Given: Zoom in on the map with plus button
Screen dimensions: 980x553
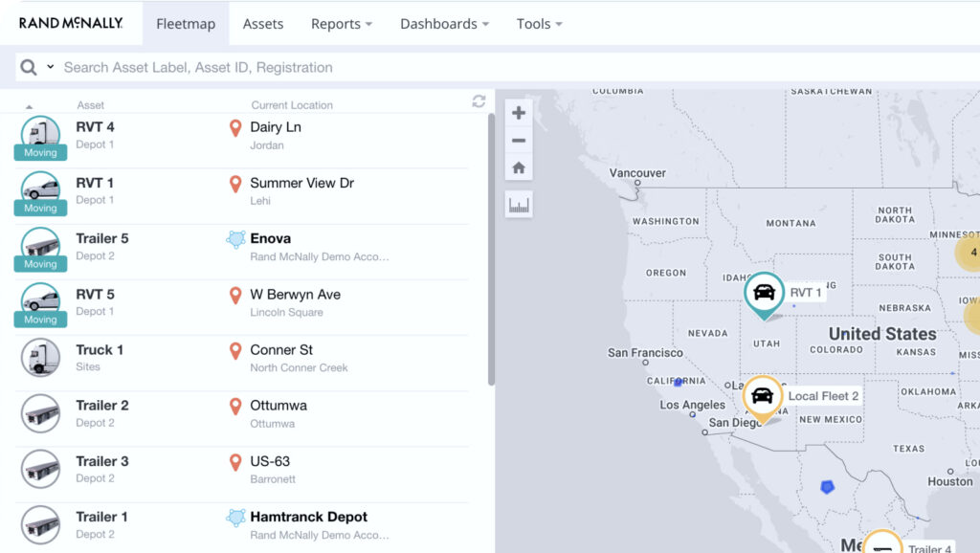Looking at the screenshot, I should (519, 113).
